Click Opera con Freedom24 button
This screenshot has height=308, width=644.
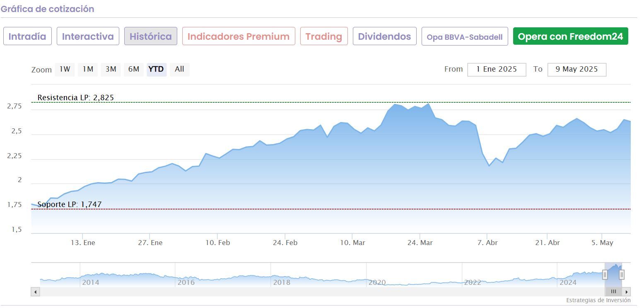point(570,36)
